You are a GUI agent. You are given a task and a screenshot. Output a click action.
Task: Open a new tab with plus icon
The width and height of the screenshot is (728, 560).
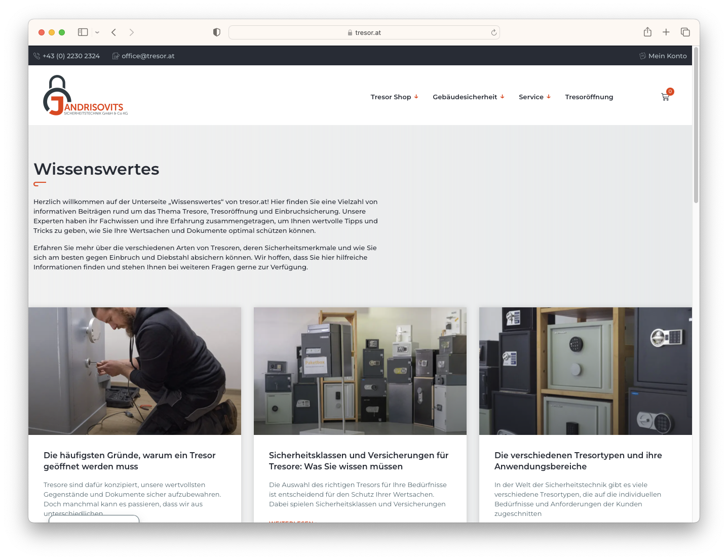(666, 32)
